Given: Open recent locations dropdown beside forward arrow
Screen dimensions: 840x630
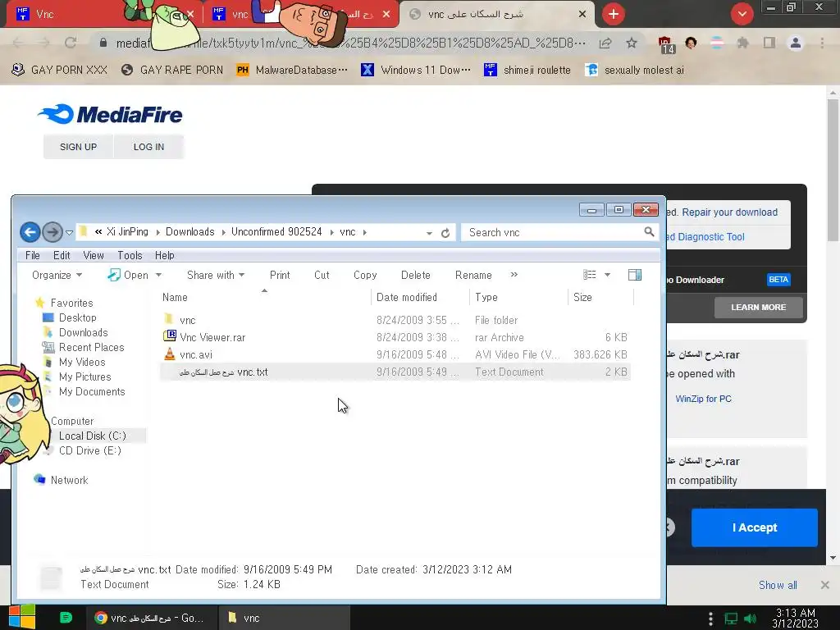Looking at the screenshot, I should pyautogui.click(x=69, y=232).
